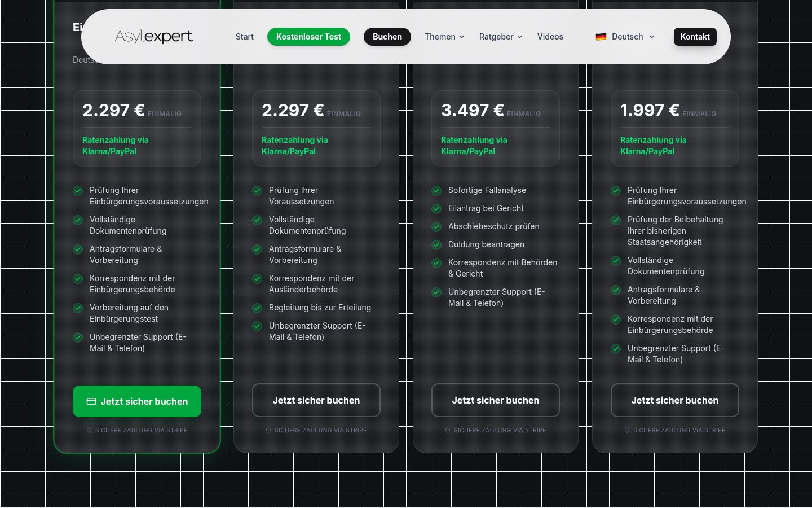The width and height of the screenshot is (812, 508).
Task: Open the Videos page
Action: pyautogui.click(x=550, y=37)
